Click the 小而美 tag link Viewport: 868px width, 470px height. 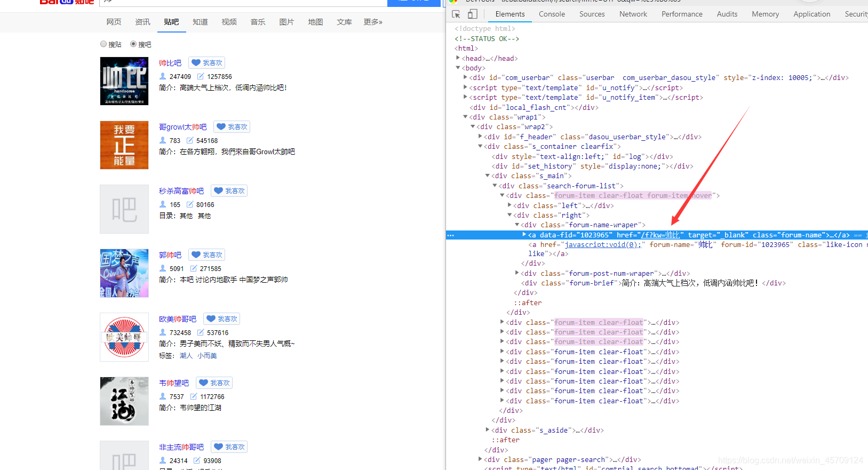[207, 356]
